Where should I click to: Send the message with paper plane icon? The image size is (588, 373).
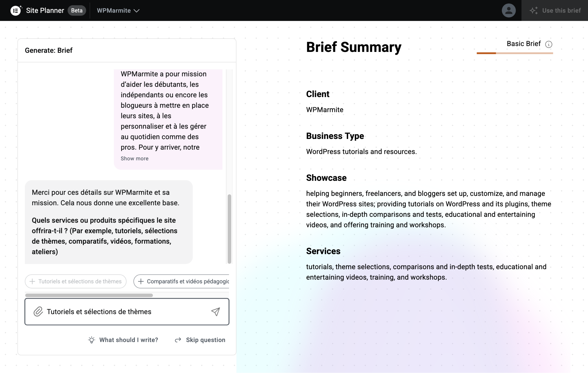click(x=216, y=312)
